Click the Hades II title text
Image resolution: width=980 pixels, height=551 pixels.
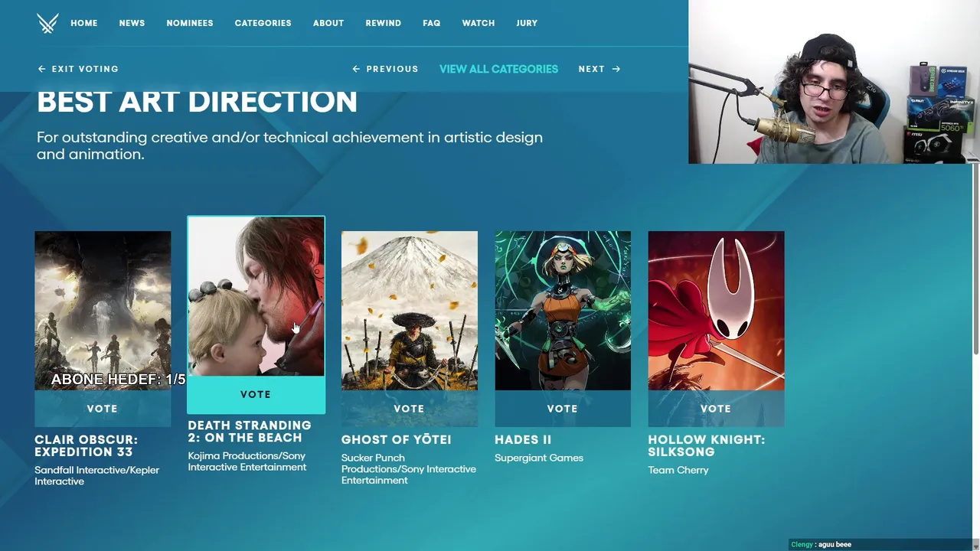click(523, 439)
